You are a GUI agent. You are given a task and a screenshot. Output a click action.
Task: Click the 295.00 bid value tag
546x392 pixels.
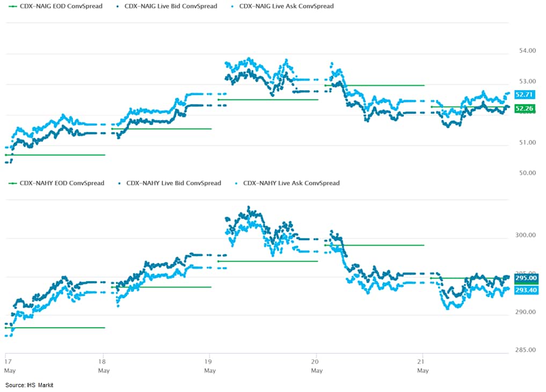pos(526,278)
